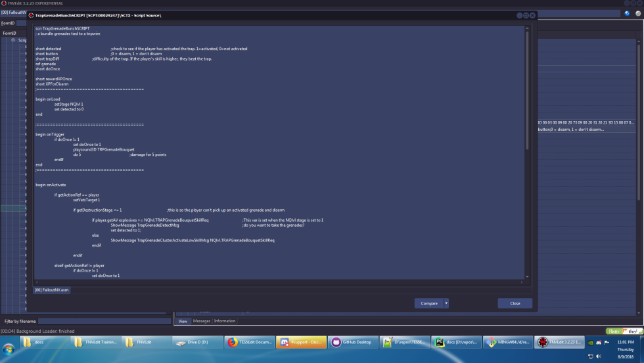Viewport: 644px width, 363px height.
Task: Open the Windows Start orb
Action: [9, 349]
